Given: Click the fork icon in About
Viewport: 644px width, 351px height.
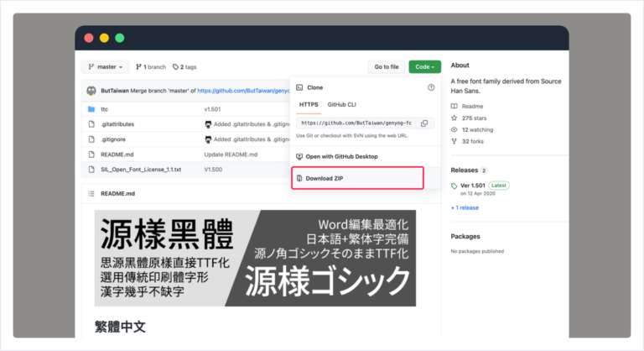Looking at the screenshot, I should click(454, 141).
